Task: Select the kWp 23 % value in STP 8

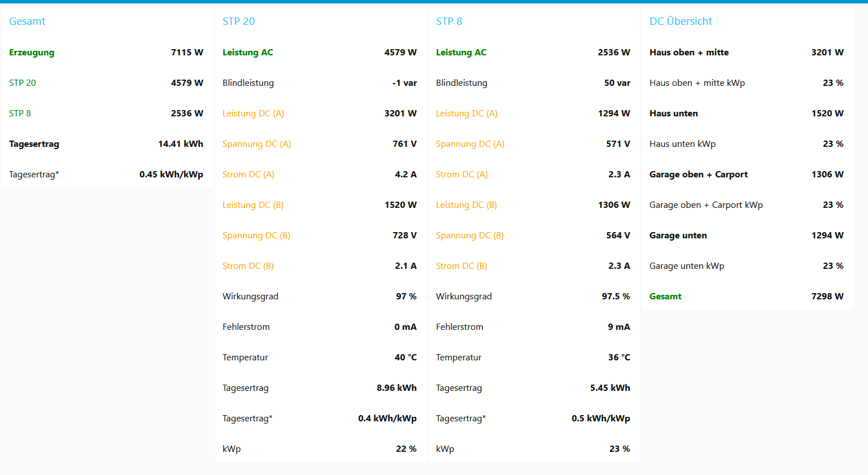Action: point(620,449)
